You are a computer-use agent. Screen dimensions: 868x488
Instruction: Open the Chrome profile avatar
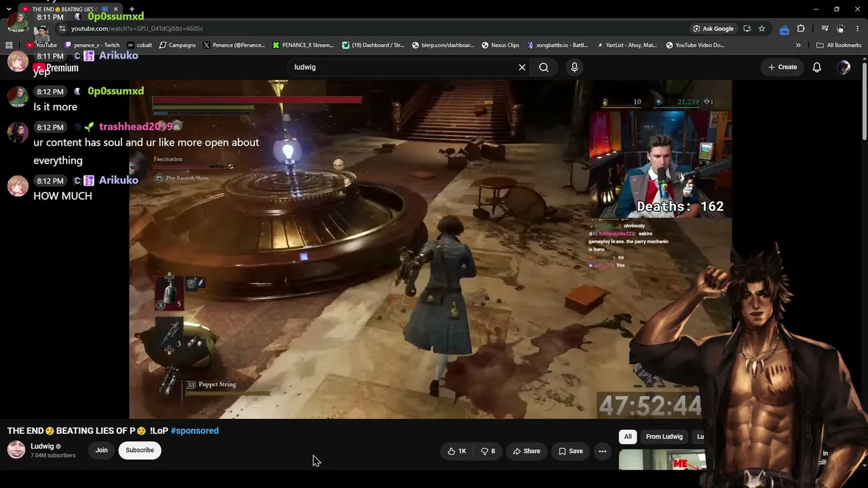pyautogui.click(x=841, y=28)
